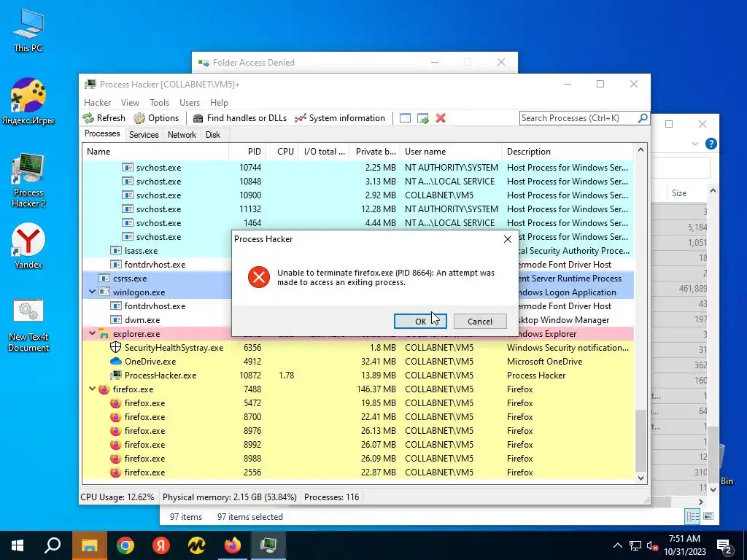Screen dimensions: 747x560
Task: Show hidden system tray icons chevron
Action: (x=617, y=545)
